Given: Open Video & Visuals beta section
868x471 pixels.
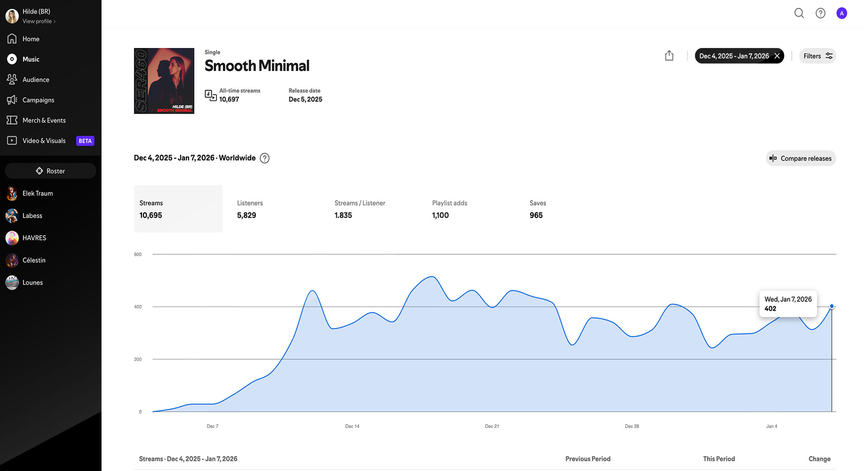Looking at the screenshot, I should pos(44,141).
